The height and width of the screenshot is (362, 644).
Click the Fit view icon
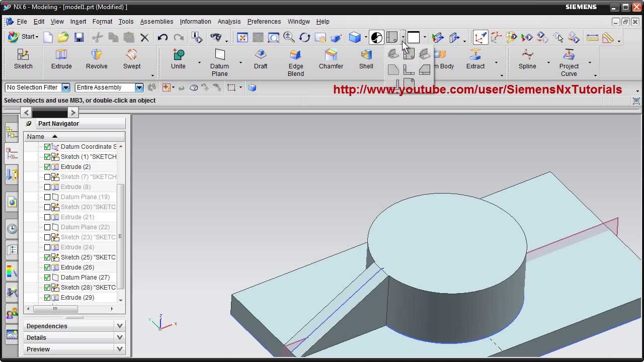pos(243,37)
